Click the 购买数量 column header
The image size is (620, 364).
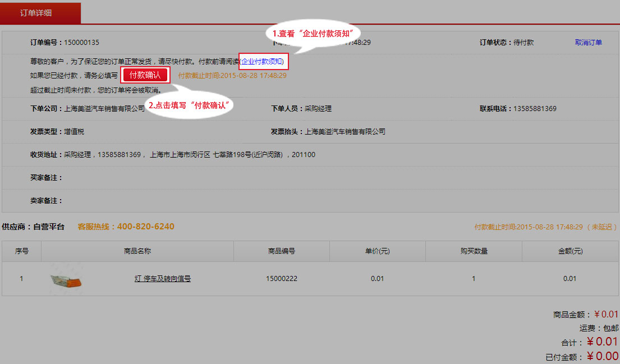coord(474,251)
